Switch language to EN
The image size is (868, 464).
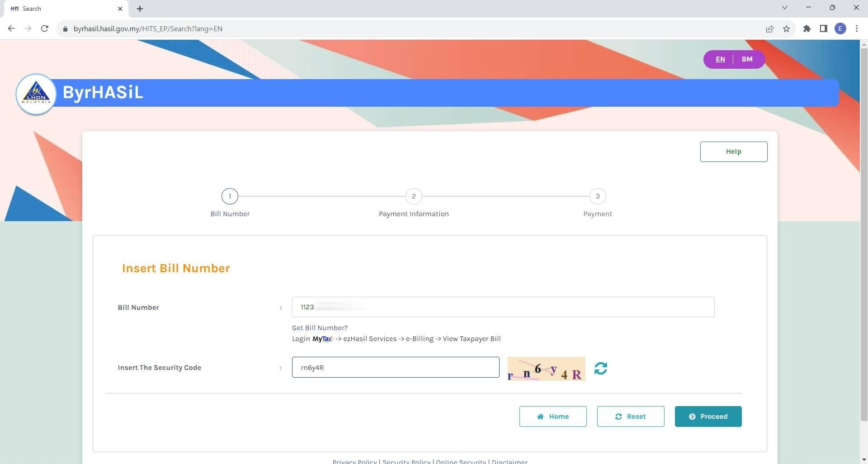(720, 59)
